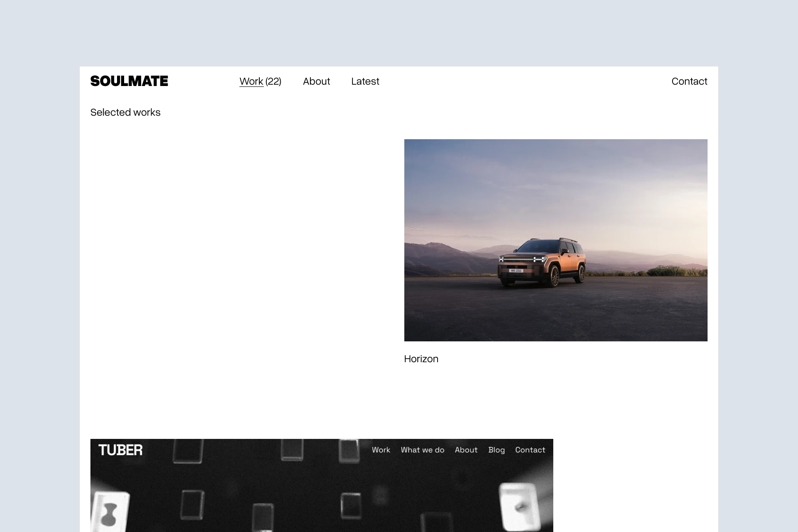Viewport: 798px width, 532px height.
Task: Click the work count '(22)' next to Work
Action: 273,81
